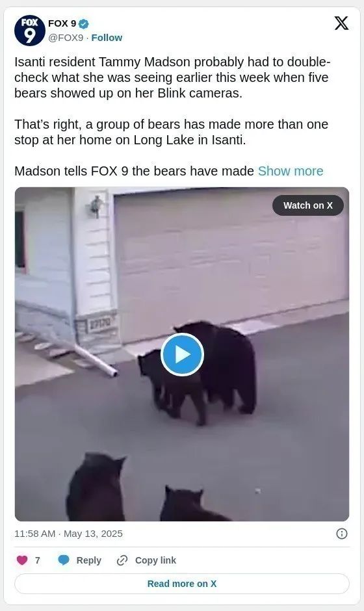This screenshot has height=611, width=364.
Task: Open the @FOX9 handle link
Action: [x=66, y=38]
